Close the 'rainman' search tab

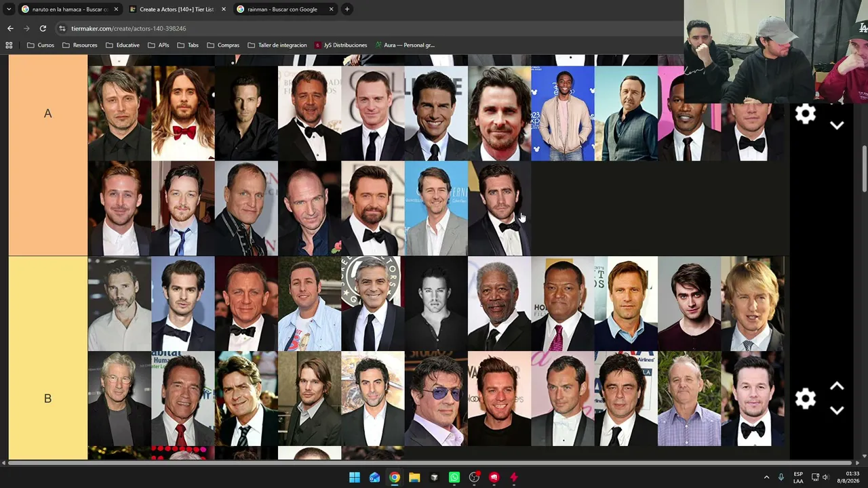pyautogui.click(x=331, y=9)
